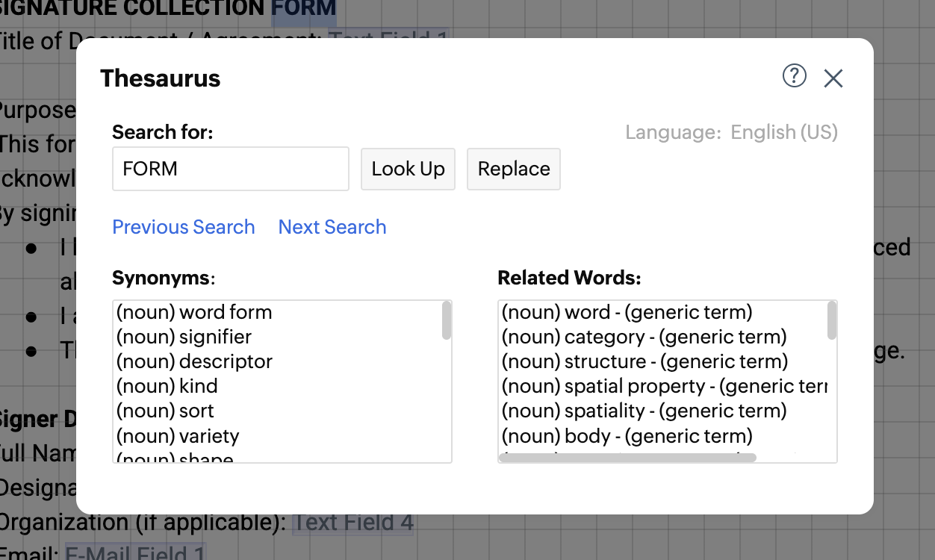The width and height of the screenshot is (935, 560).
Task: Select related word "spatiality - (generic term)"
Action: click(x=644, y=411)
